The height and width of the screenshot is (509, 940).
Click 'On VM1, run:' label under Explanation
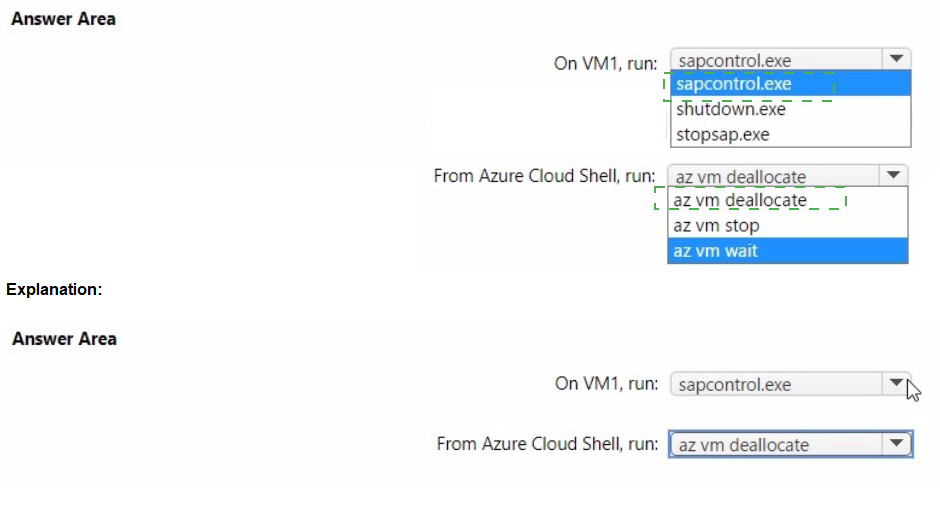click(606, 384)
